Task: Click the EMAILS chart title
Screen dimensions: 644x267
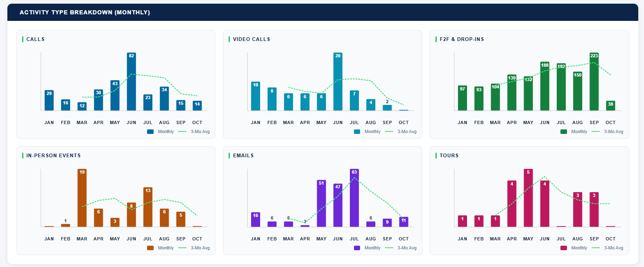Action: [x=243, y=156]
